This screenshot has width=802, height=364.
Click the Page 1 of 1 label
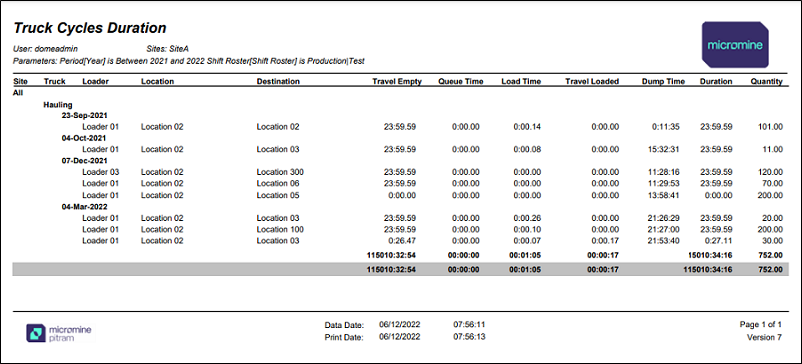point(761,324)
